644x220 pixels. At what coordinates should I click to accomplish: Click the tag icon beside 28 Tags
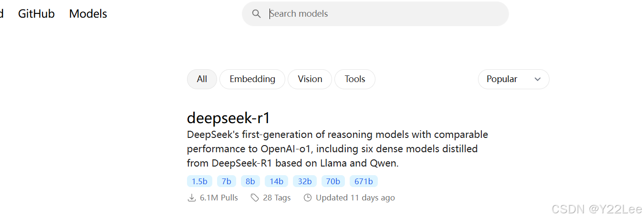pos(255,198)
